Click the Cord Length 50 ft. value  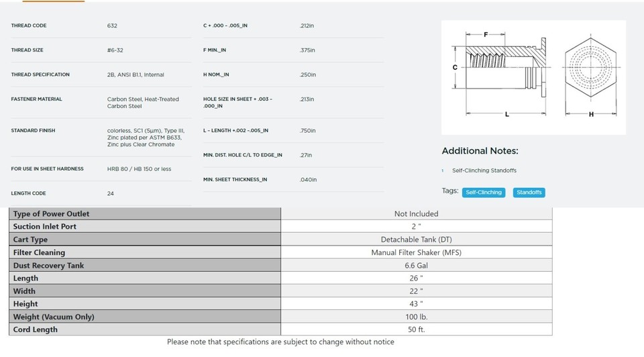tap(417, 329)
